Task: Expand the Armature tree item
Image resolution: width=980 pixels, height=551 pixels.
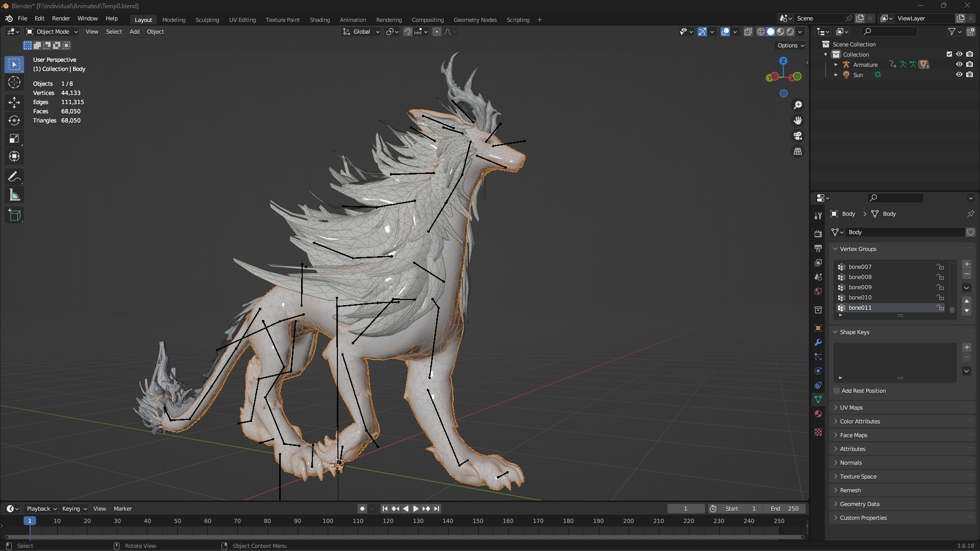Action: click(x=836, y=65)
